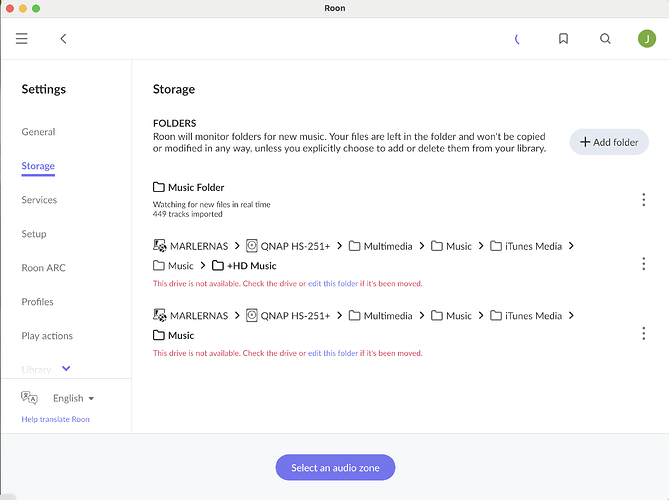Screen dimensions: 669x500
Task: Click the +HD Music folder label
Action: (252, 266)
